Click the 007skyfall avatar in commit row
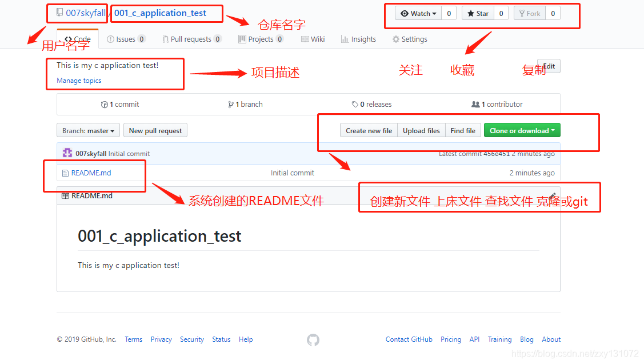 tap(67, 153)
